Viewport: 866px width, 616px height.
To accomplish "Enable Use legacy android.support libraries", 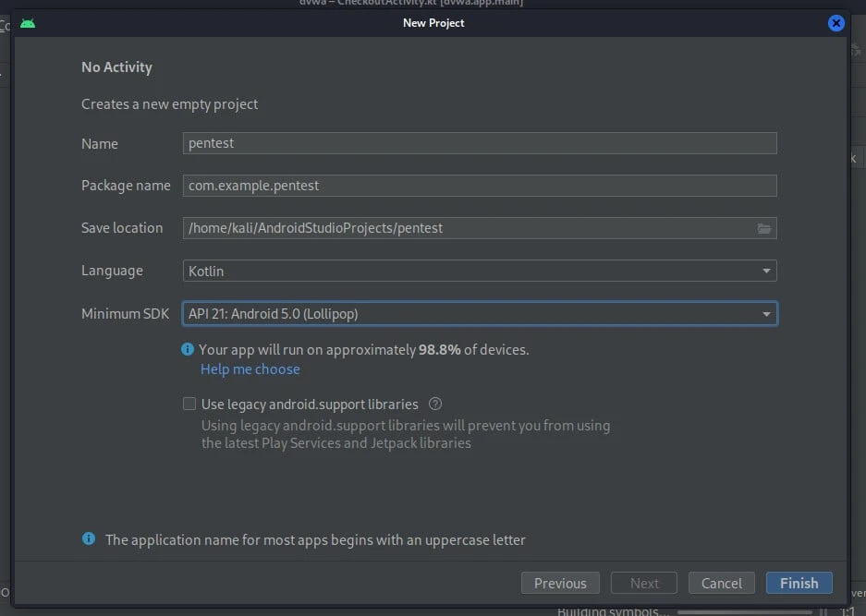I will (x=189, y=404).
